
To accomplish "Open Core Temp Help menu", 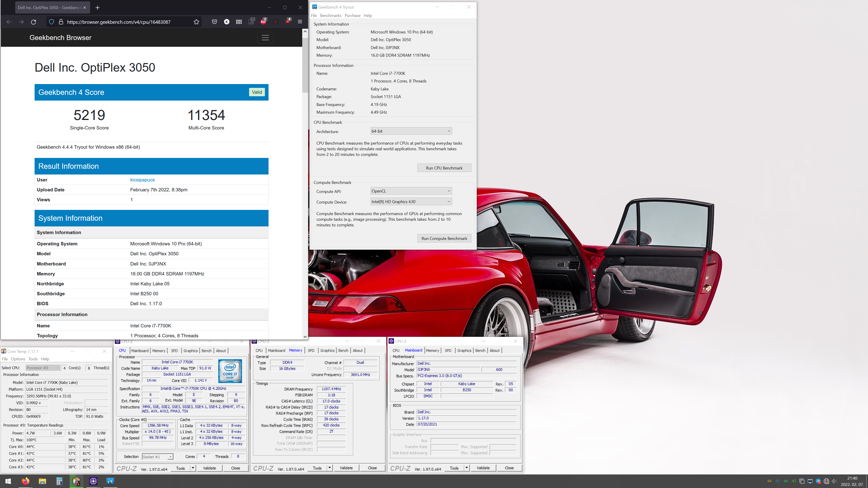I will [45, 359].
